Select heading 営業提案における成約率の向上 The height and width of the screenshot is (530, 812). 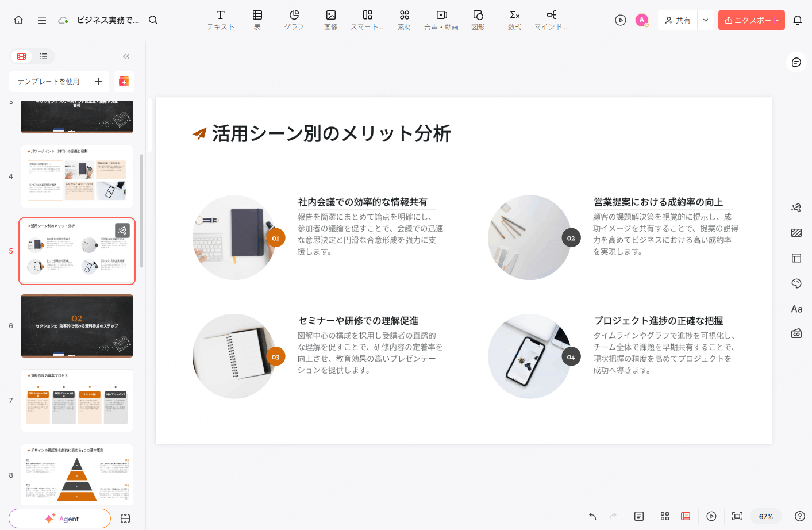tap(659, 202)
